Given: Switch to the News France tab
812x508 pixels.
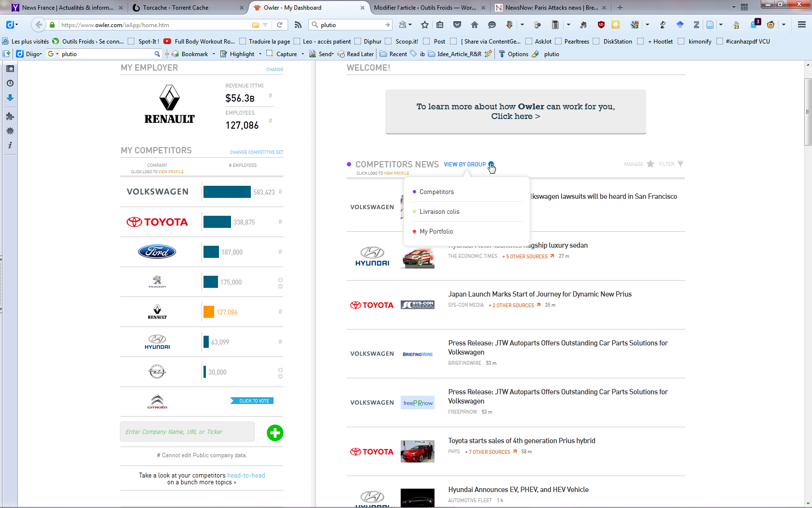Looking at the screenshot, I should pos(67,7).
